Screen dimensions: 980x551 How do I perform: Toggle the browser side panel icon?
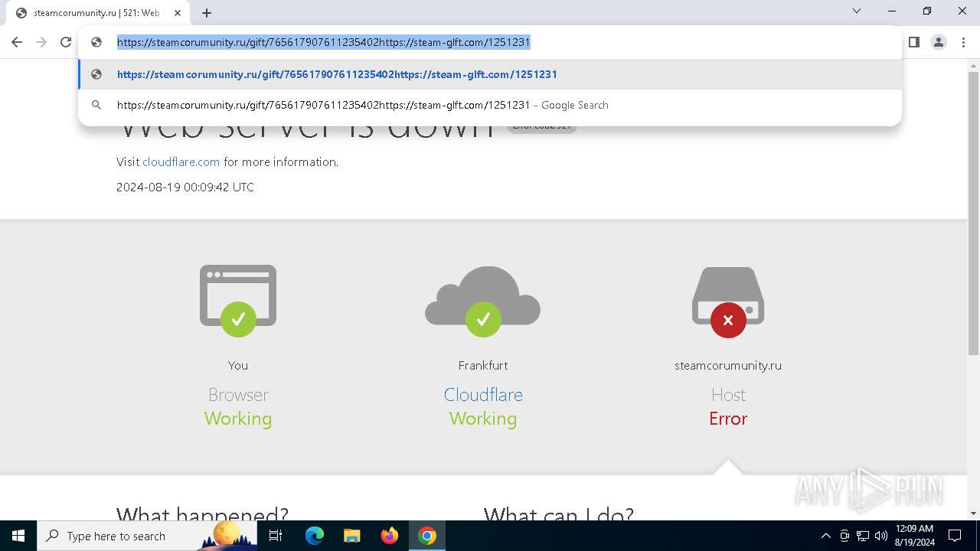tap(913, 42)
